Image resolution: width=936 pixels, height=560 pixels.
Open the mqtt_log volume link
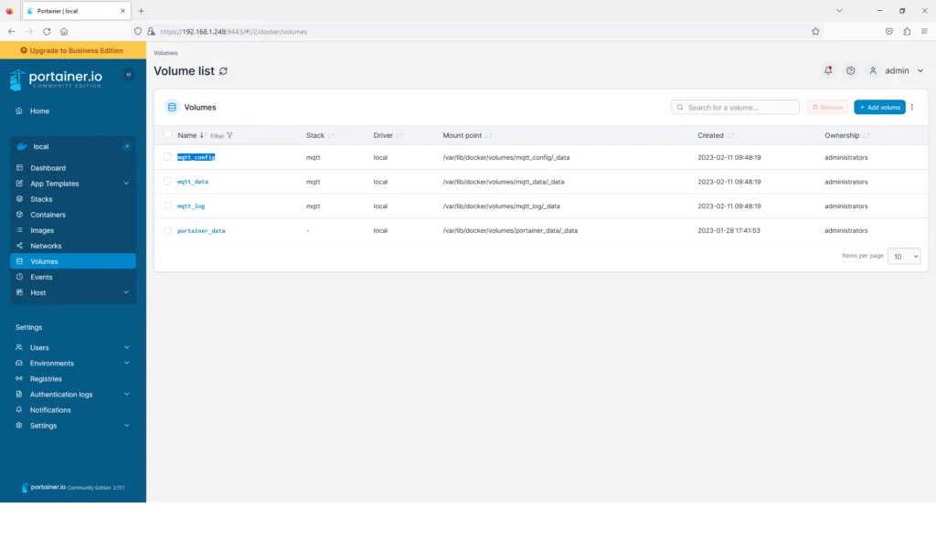tap(191, 206)
